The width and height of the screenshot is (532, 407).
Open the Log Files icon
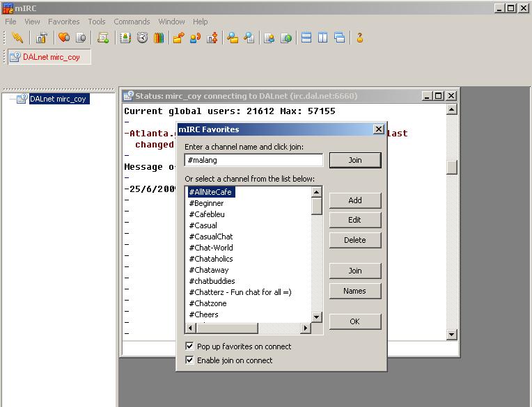(x=249, y=38)
